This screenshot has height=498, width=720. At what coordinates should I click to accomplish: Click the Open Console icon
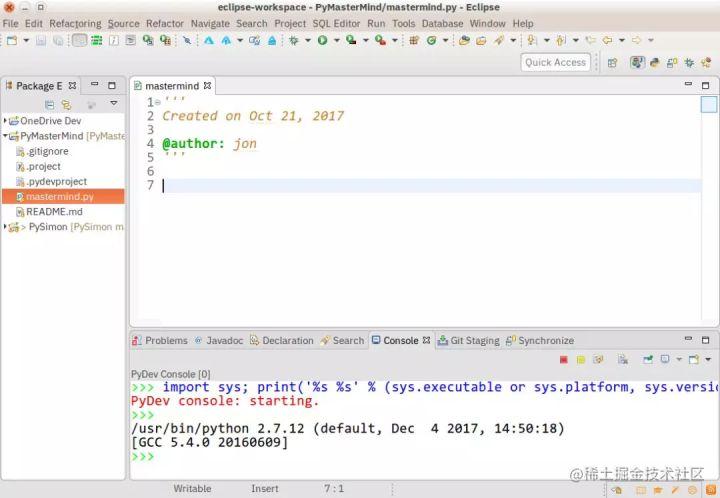693,359
